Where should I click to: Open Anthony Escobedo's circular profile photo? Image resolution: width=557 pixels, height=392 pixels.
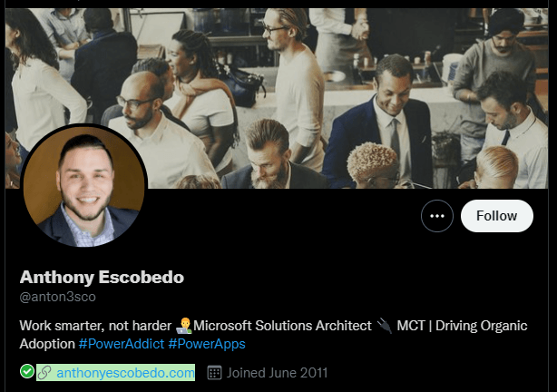pyautogui.click(x=83, y=185)
